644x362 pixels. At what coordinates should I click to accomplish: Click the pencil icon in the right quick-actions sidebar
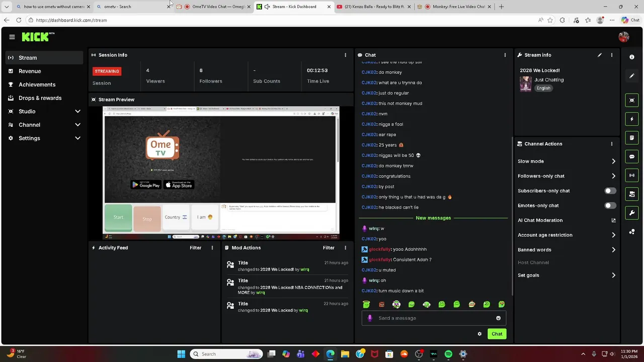(632, 76)
